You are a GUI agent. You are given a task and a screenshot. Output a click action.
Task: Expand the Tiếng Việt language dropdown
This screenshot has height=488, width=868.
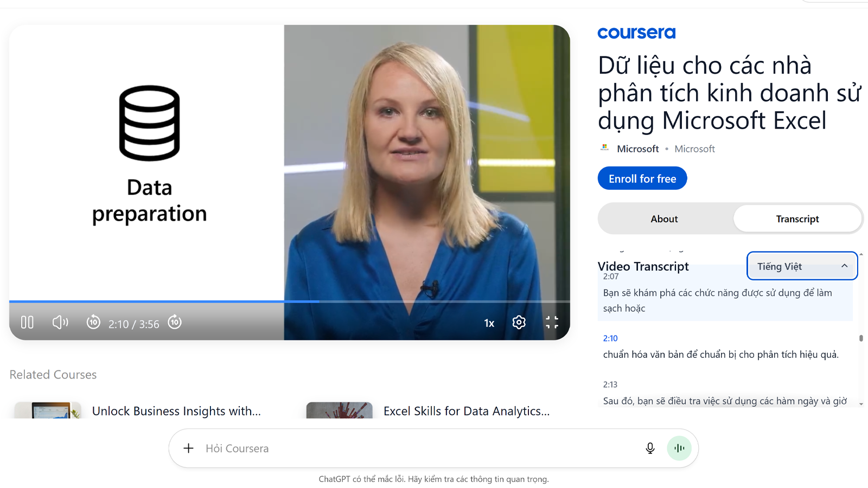(802, 266)
